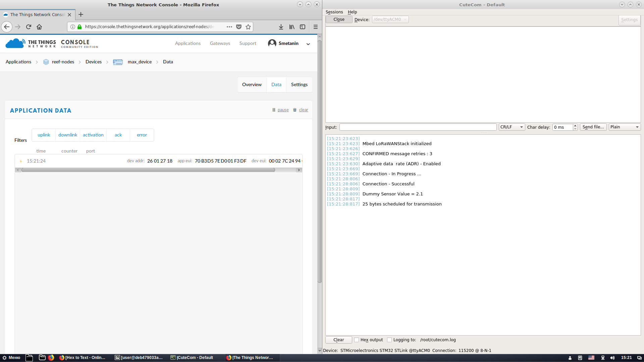The height and width of the screenshot is (362, 644).
Task: Open Firefox launcher in taskbar
Action: tap(51, 358)
